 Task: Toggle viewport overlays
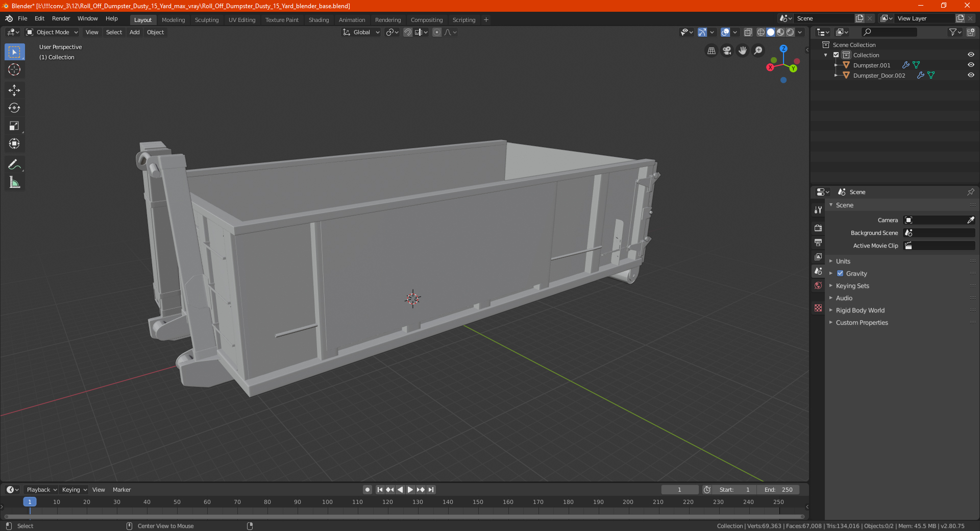coord(725,32)
